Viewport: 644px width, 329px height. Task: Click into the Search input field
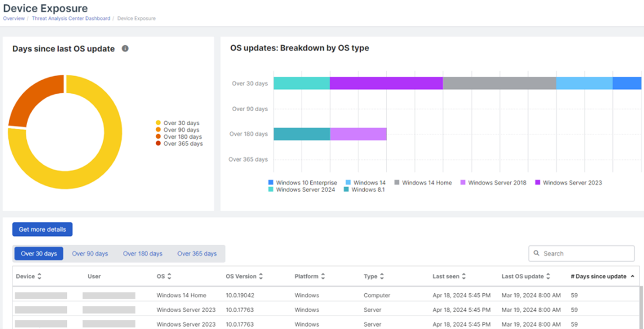click(x=585, y=253)
